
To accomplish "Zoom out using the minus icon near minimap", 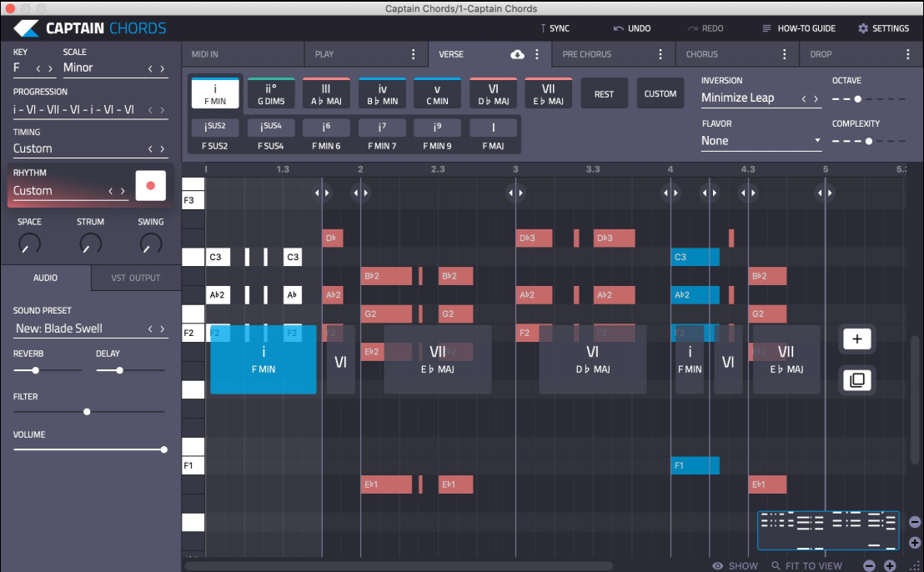I will (x=870, y=565).
